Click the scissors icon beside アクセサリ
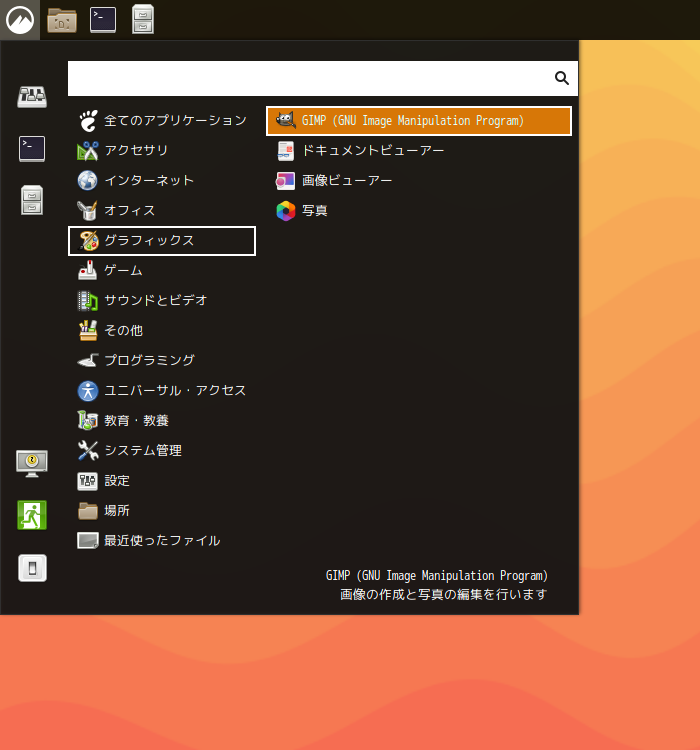700x750 pixels. (x=88, y=151)
